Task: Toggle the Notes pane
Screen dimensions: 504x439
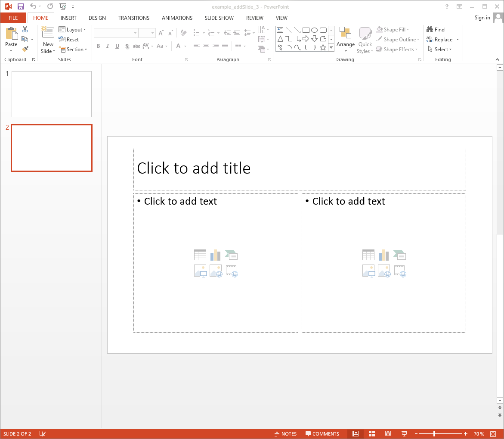Action: (x=285, y=434)
